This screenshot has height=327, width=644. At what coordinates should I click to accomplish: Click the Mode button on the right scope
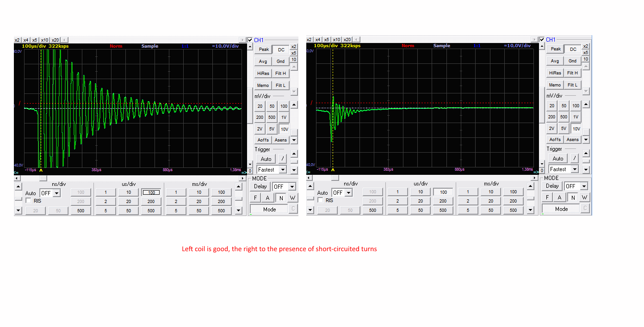pyautogui.click(x=562, y=209)
